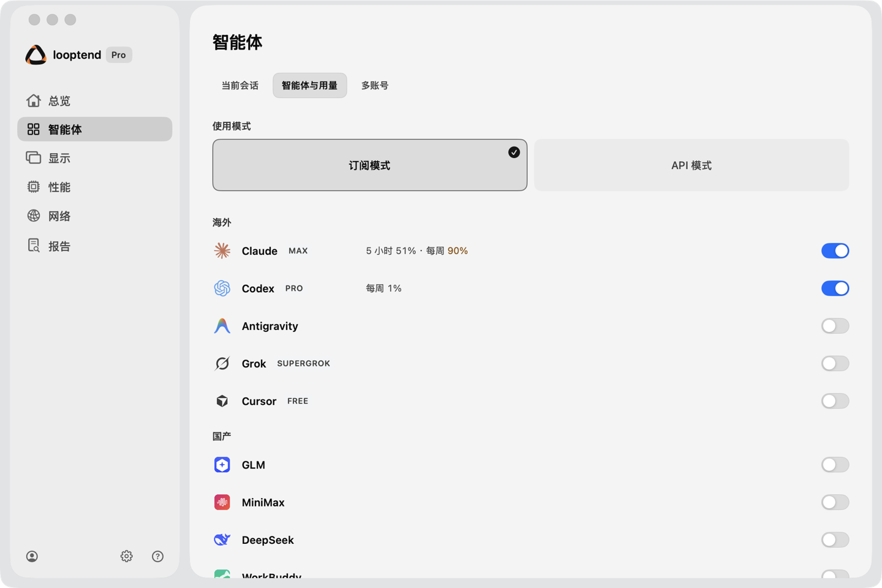This screenshot has width=882, height=588.
Task: Enable the Cursor toggle switch
Action: (x=835, y=401)
